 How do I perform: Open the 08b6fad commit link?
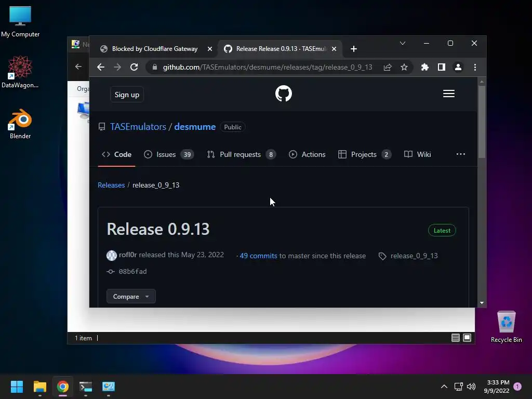tap(132, 271)
